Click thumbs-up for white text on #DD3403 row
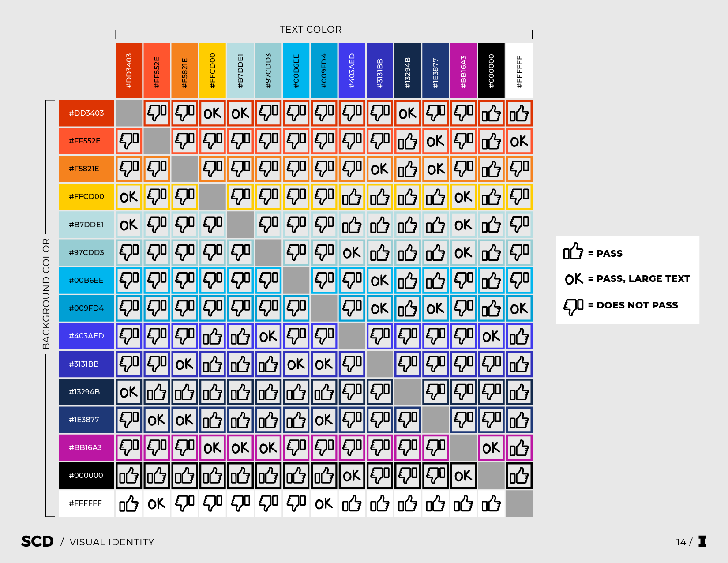The image size is (728, 563). click(x=519, y=113)
